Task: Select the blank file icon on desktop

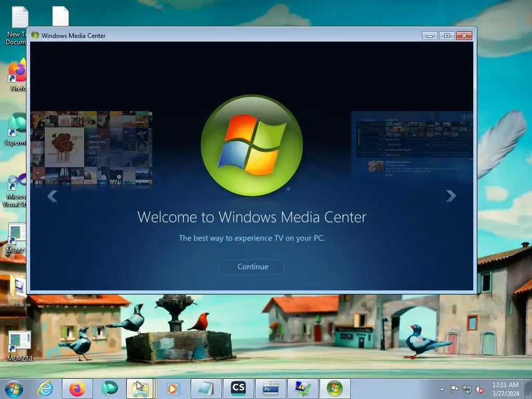Action: click(61, 16)
